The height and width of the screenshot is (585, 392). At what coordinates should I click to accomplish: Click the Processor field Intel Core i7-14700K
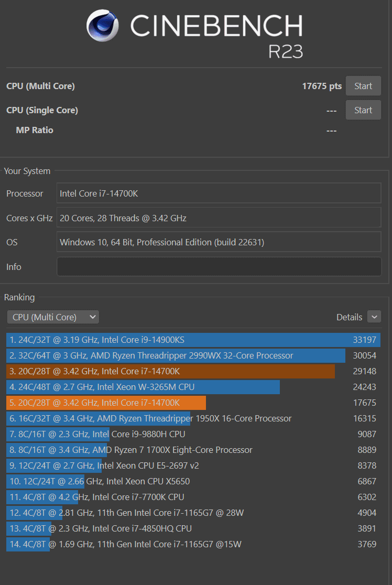click(219, 193)
